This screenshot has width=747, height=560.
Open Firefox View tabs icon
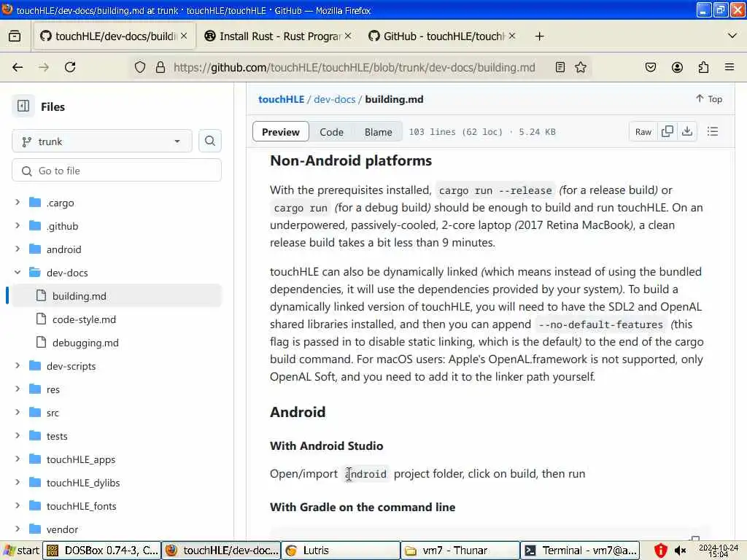(x=15, y=36)
